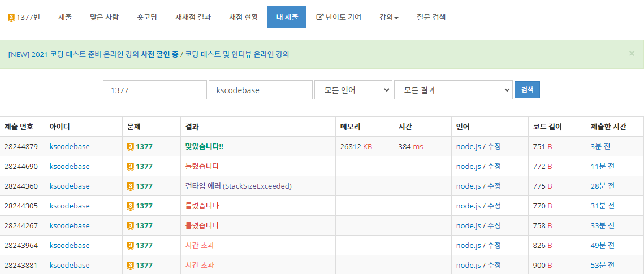Open kscodebase profile in row 28244879
Viewport: 644px width, 274px height.
(70, 146)
